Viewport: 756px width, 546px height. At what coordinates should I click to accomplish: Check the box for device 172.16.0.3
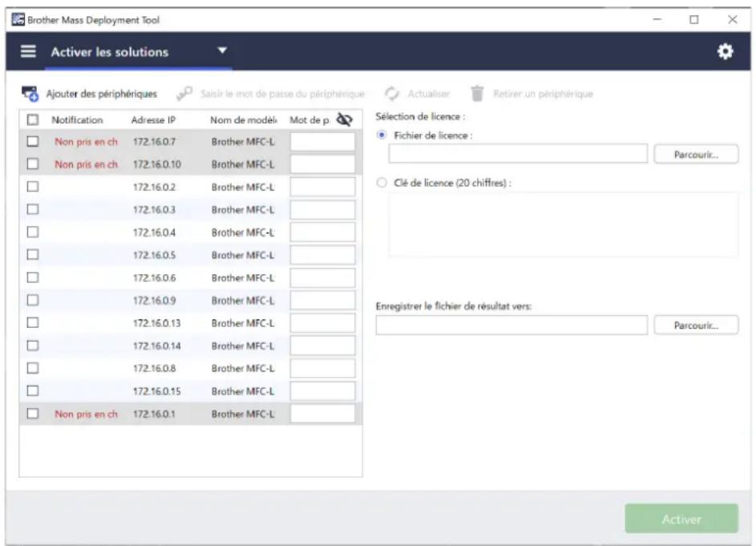point(32,209)
